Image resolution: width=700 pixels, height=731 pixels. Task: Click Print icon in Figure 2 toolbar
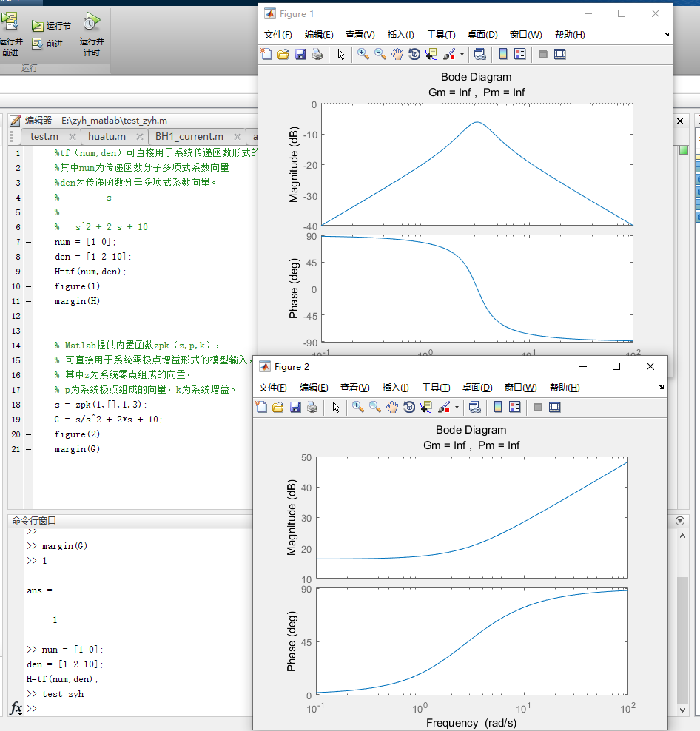pyautogui.click(x=312, y=408)
